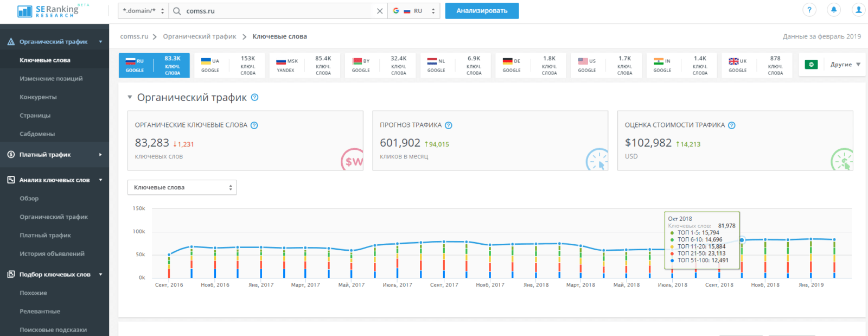Select the UK Google 878 tab
This screenshot has height=336, width=868.
tap(757, 66)
